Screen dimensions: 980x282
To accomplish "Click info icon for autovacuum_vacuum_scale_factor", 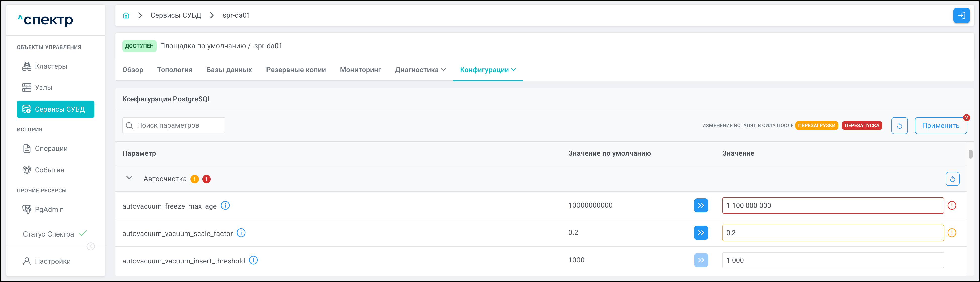I will pyautogui.click(x=241, y=233).
